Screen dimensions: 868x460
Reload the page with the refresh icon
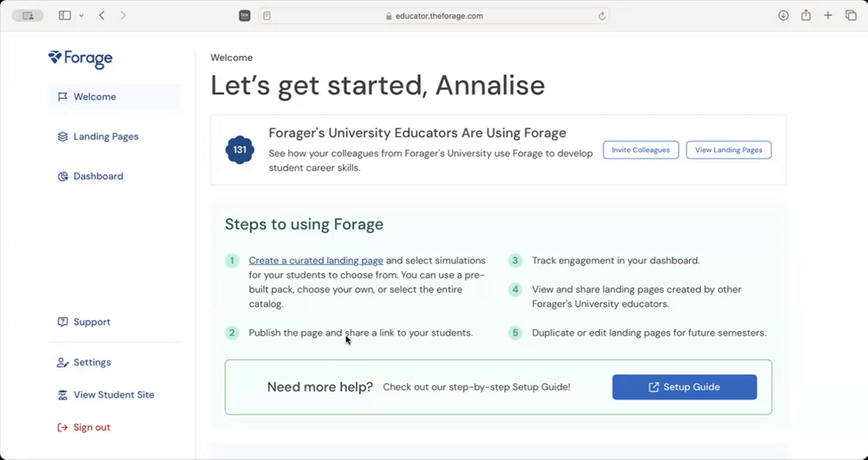(x=602, y=16)
